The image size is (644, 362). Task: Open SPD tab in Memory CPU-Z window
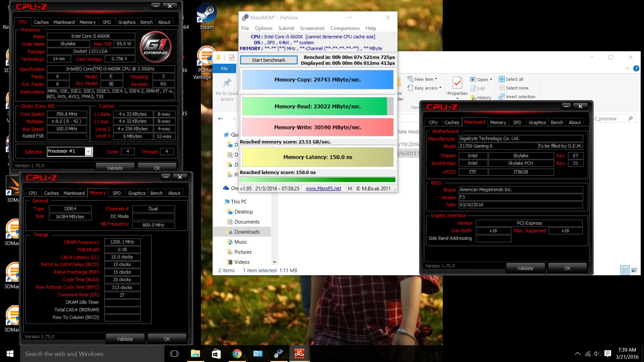click(x=117, y=193)
